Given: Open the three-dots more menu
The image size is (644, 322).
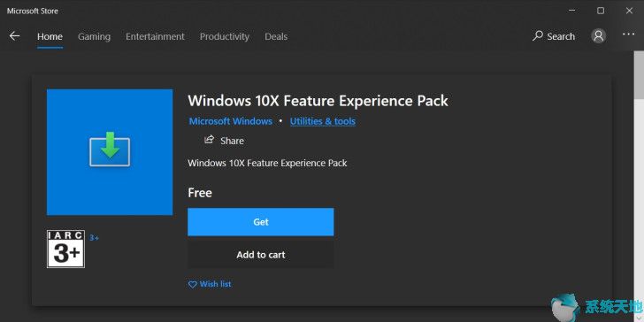Looking at the screenshot, I should pyautogui.click(x=628, y=34).
